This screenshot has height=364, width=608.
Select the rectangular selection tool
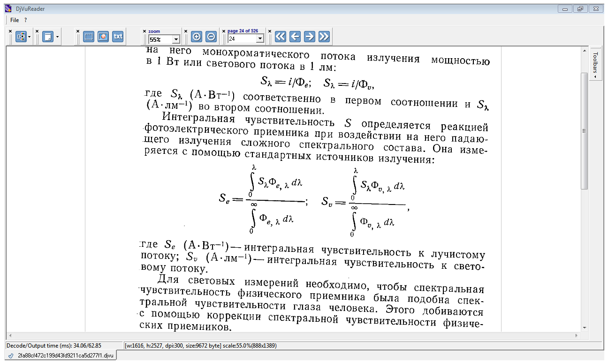click(x=89, y=37)
